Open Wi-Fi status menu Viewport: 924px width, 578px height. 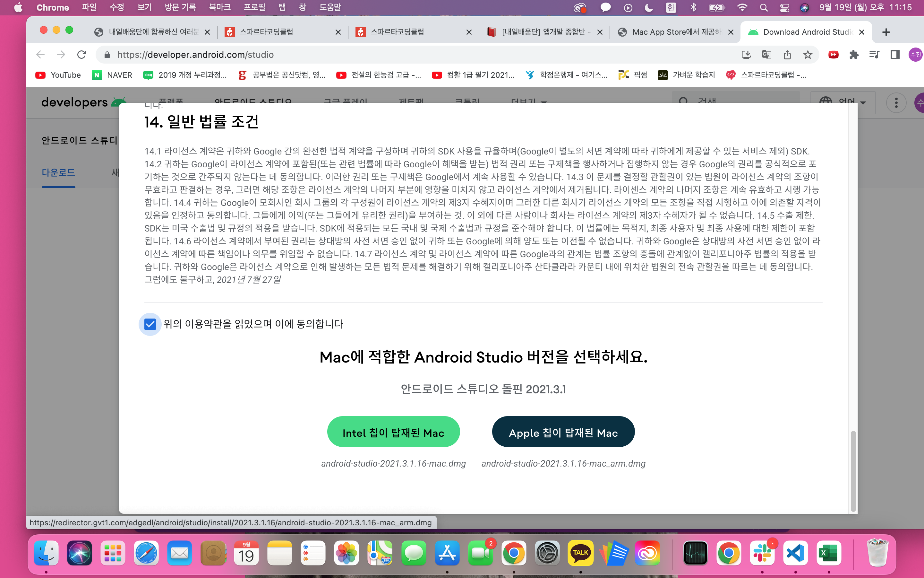tap(742, 8)
